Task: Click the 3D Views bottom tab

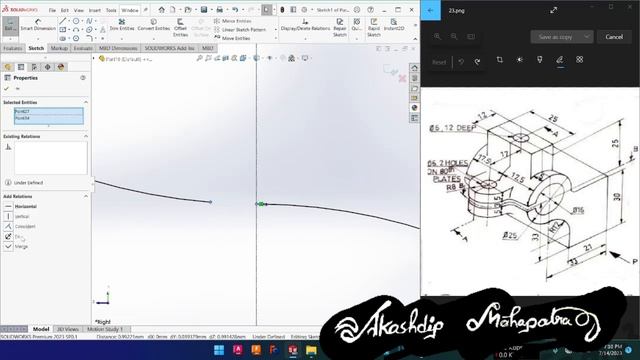Action: 67,329
